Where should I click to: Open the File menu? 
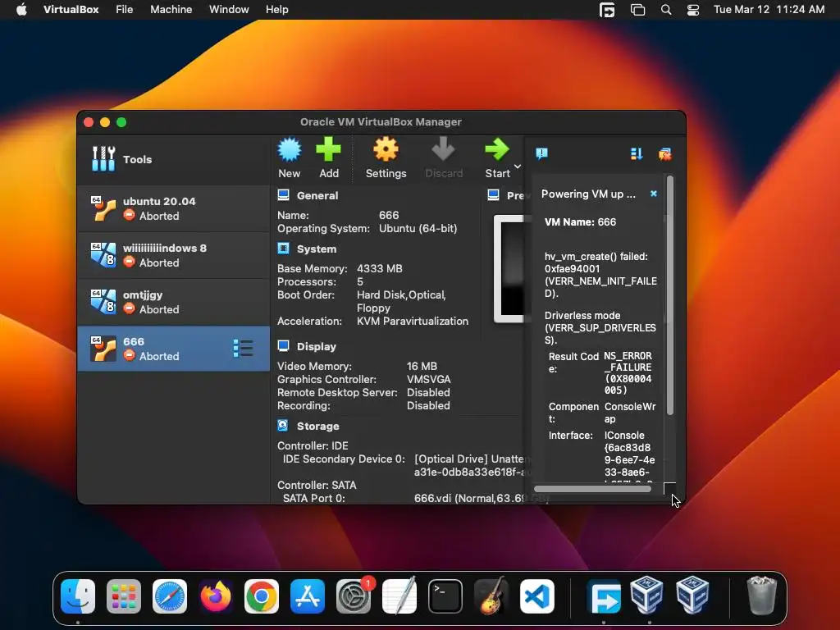point(125,10)
